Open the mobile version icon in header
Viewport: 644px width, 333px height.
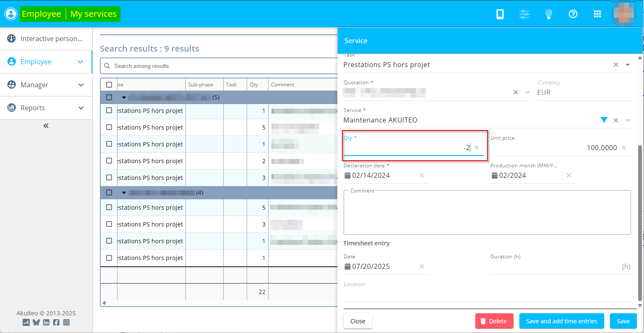coord(500,14)
